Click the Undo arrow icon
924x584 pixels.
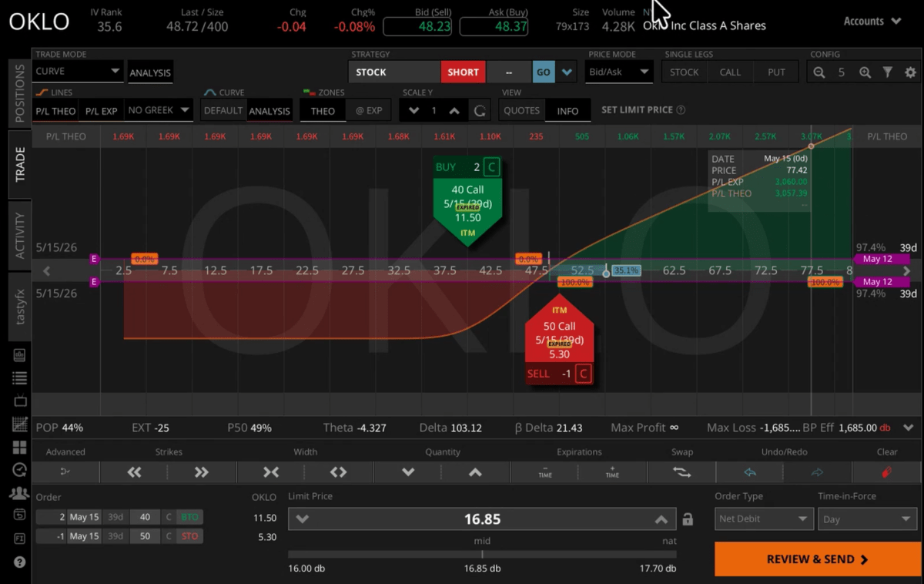coord(749,472)
